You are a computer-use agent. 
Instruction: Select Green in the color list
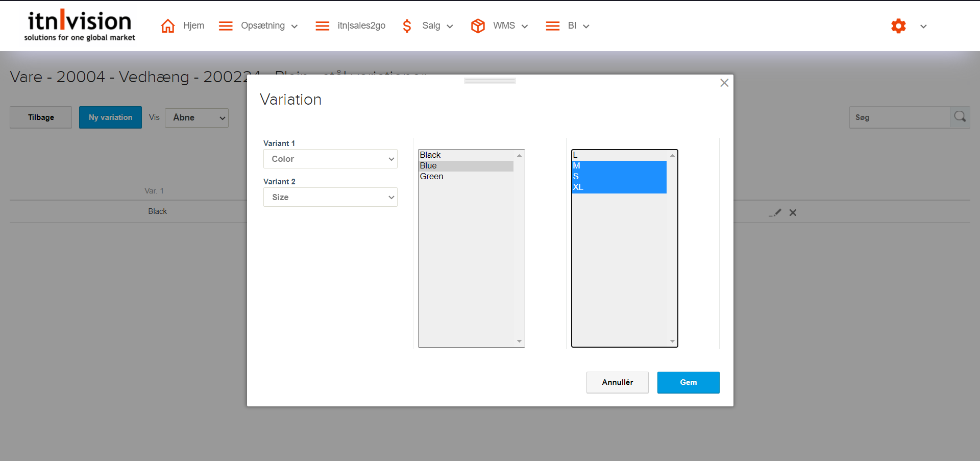[x=432, y=177]
